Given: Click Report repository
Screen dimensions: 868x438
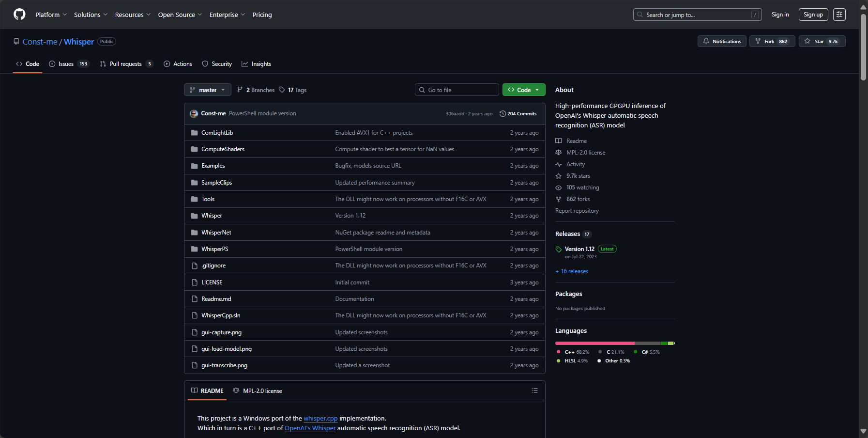Looking at the screenshot, I should point(577,211).
